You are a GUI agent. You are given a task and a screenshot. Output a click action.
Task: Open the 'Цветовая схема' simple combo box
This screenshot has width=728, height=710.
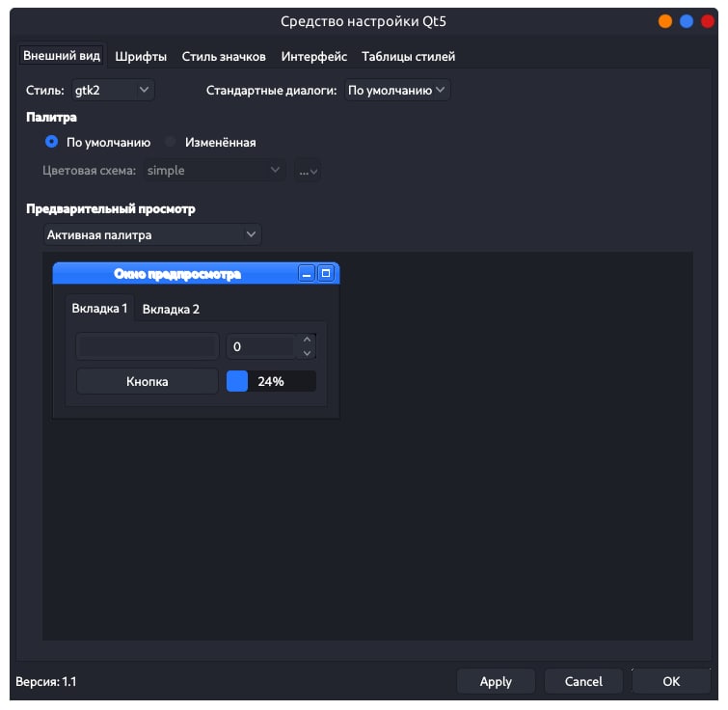[x=214, y=171]
